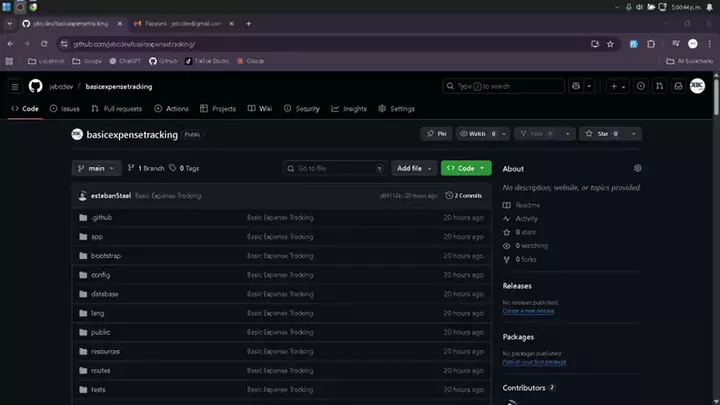Pin the repository to your profile

point(436,133)
